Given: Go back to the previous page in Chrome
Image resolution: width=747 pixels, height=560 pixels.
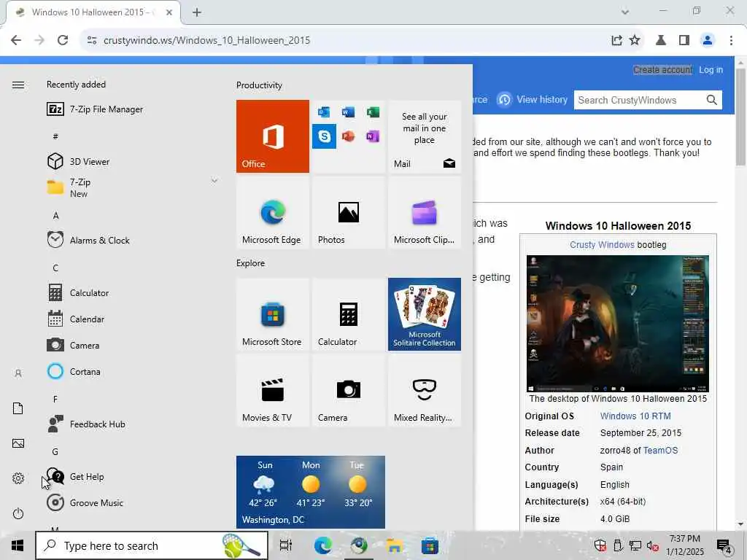Looking at the screenshot, I should click(16, 41).
